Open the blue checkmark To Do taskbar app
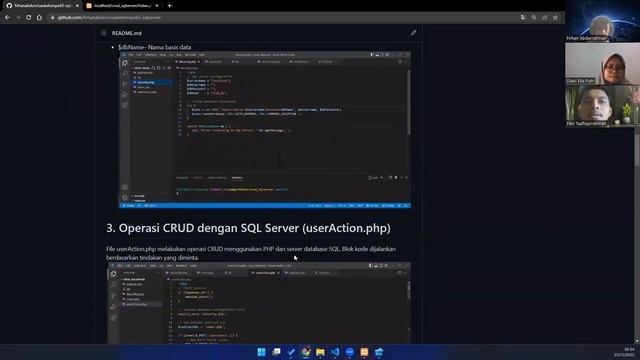The width and height of the screenshot is (640, 360). pos(291,352)
